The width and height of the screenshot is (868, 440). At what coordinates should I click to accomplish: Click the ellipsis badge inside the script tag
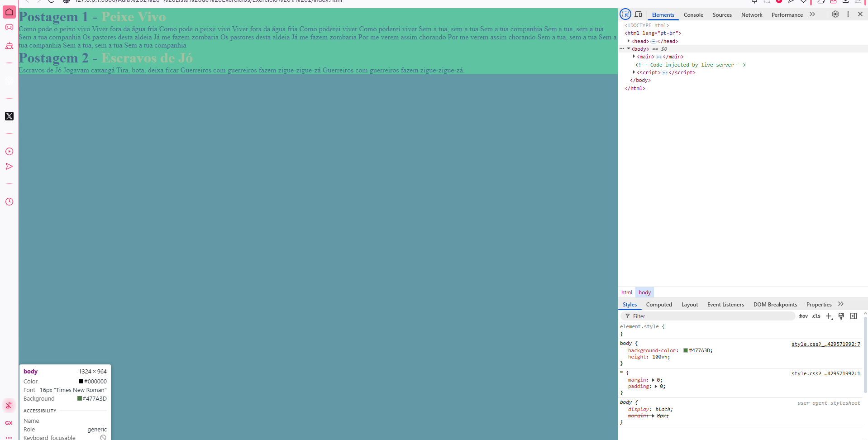pyautogui.click(x=664, y=72)
